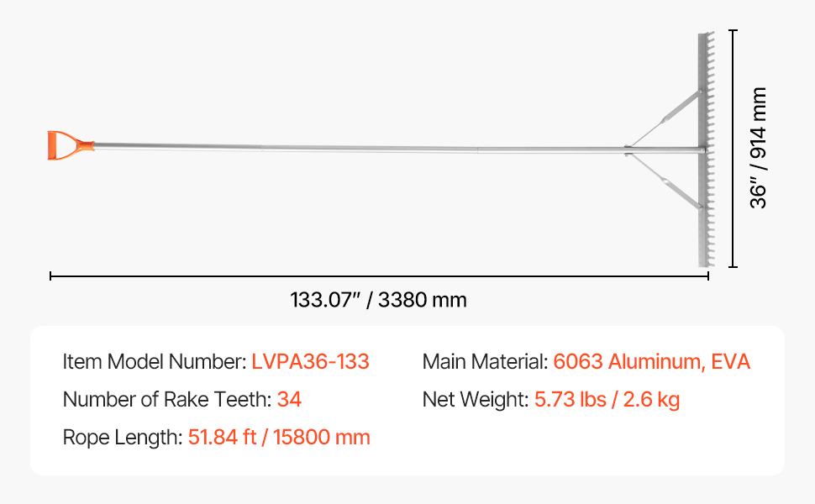This screenshot has width=815, height=504.
Task: Click the toothed rake head blade
Action: pyautogui.click(x=702, y=218)
